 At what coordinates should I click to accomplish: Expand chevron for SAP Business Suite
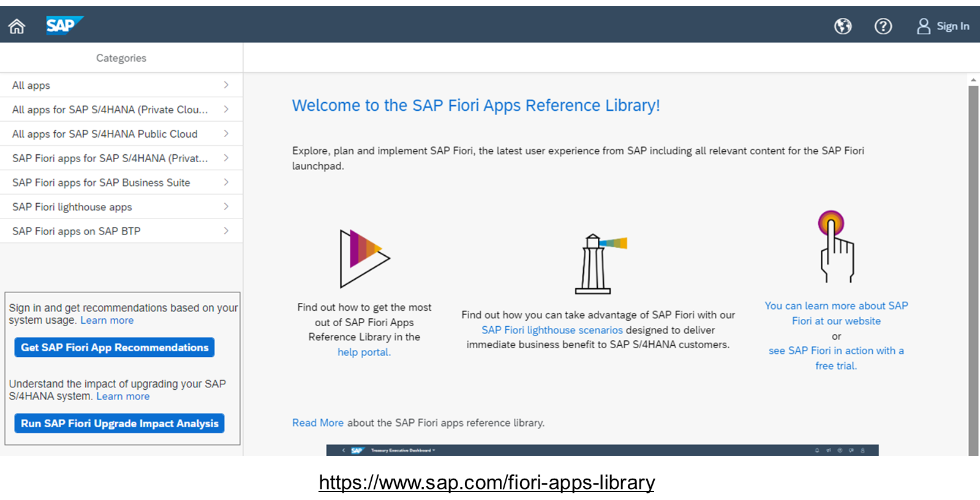pos(226,182)
